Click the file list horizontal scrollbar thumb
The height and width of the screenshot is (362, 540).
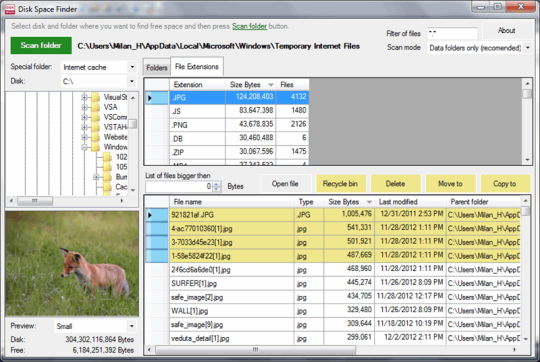pyautogui.click(x=256, y=350)
